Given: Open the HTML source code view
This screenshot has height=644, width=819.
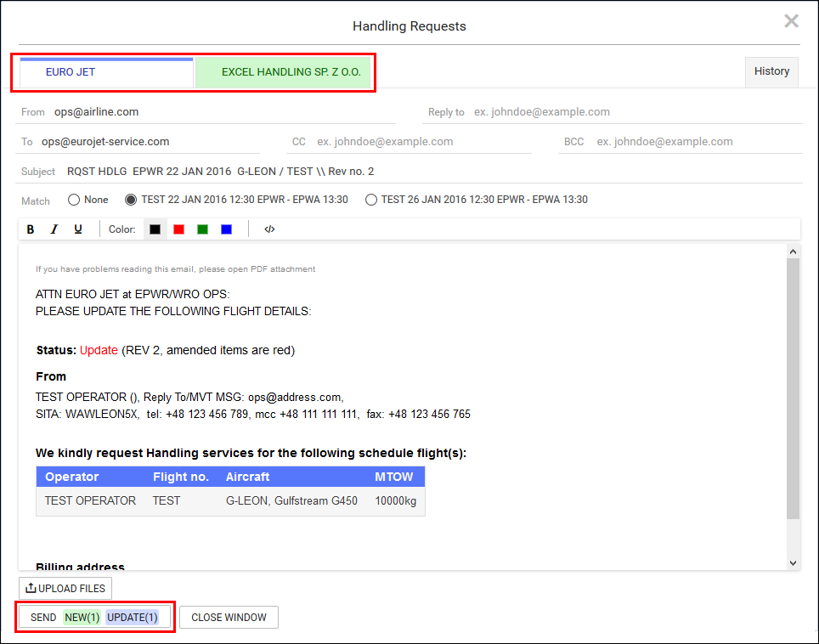Looking at the screenshot, I should coord(269,229).
